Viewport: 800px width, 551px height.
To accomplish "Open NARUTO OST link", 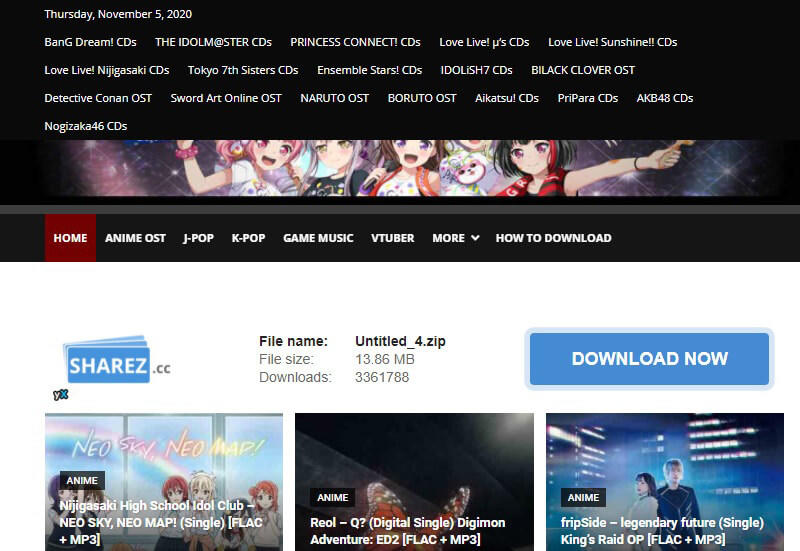I will tap(335, 98).
